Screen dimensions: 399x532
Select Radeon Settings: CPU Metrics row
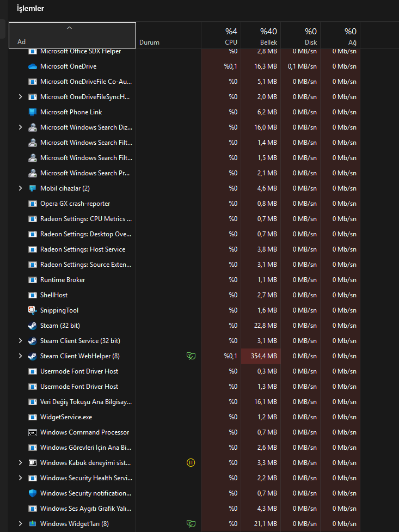point(184,219)
